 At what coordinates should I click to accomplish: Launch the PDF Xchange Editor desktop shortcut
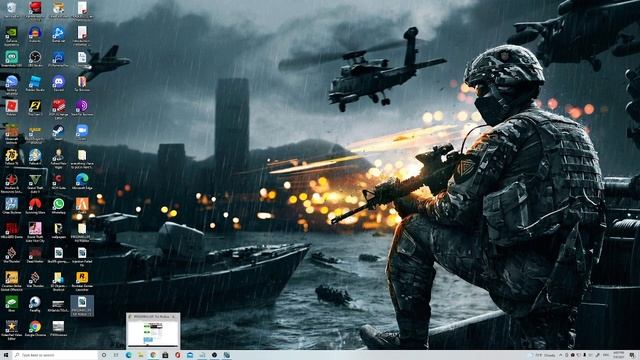click(58, 109)
